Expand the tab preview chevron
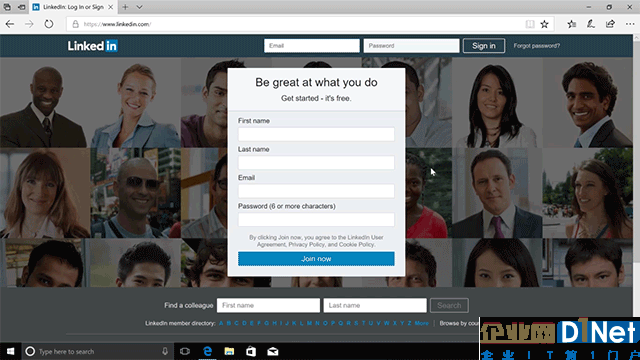This screenshot has height=360, width=640. tap(139, 7)
